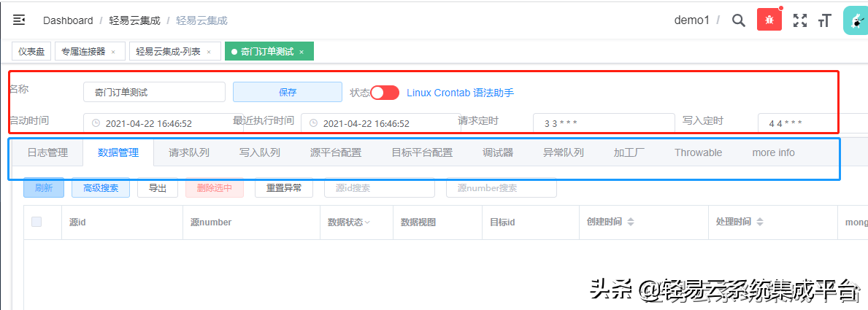Sort the table by 创建时间
The height and width of the screenshot is (310, 868).
(630, 222)
